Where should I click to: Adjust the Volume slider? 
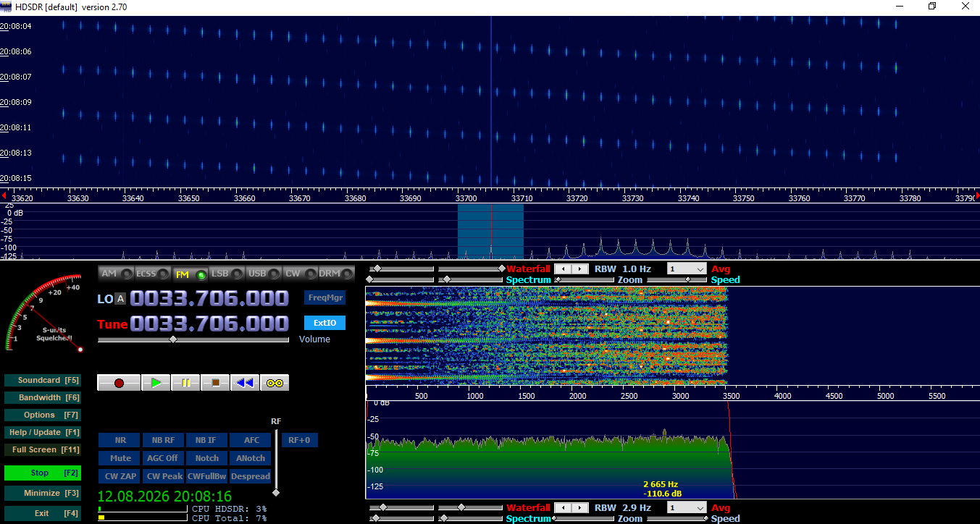pos(193,339)
